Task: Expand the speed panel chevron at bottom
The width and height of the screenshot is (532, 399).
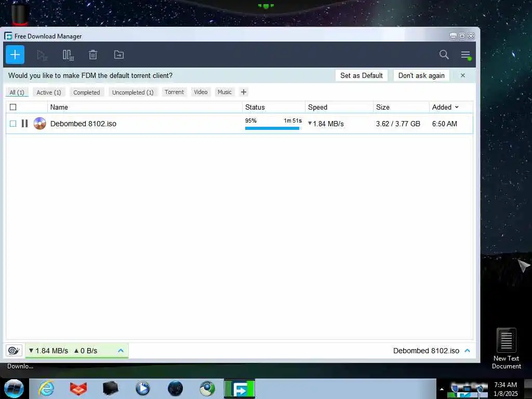Action: (x=121, y=351)
